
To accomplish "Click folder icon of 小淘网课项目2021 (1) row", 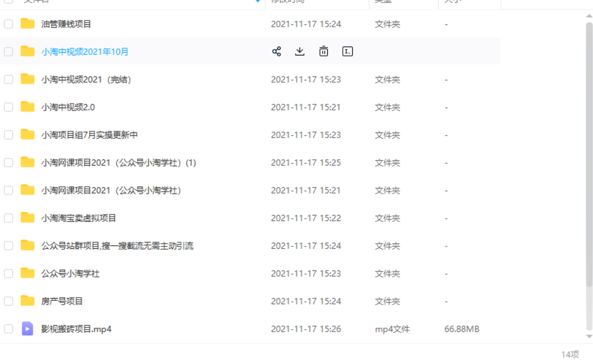I will 27,162.
